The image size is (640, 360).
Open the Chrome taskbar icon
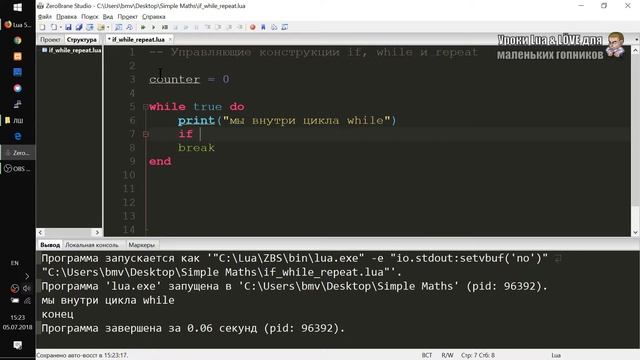coord(18,40)
